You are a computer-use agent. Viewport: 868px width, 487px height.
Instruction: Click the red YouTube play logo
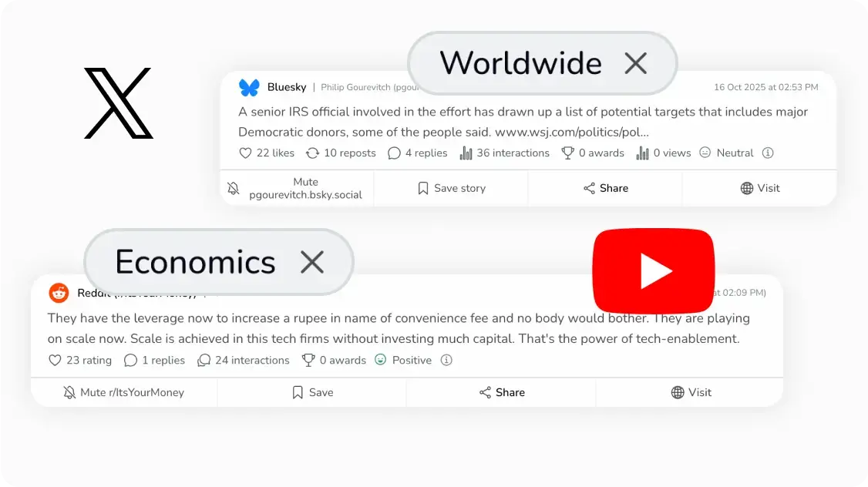[x=653, y=270]
